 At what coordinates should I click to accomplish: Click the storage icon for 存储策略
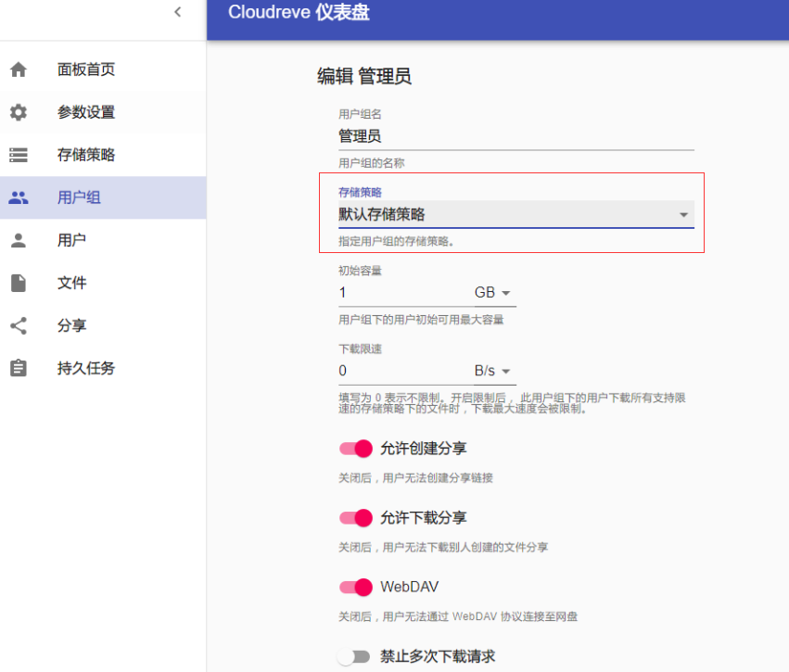coord(19,155)
